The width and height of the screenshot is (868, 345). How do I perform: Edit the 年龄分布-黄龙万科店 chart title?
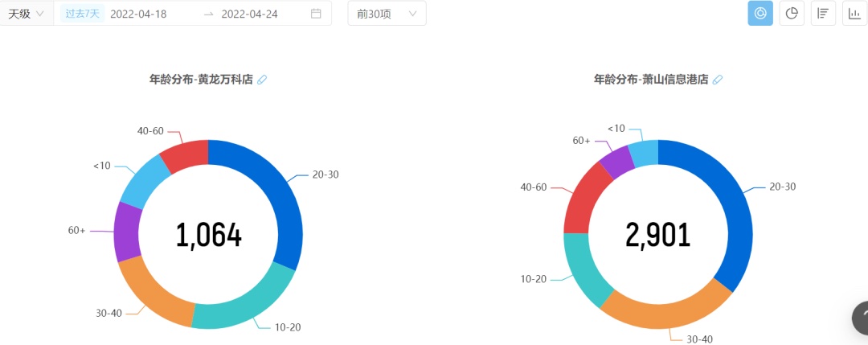(x=262, y=80)
